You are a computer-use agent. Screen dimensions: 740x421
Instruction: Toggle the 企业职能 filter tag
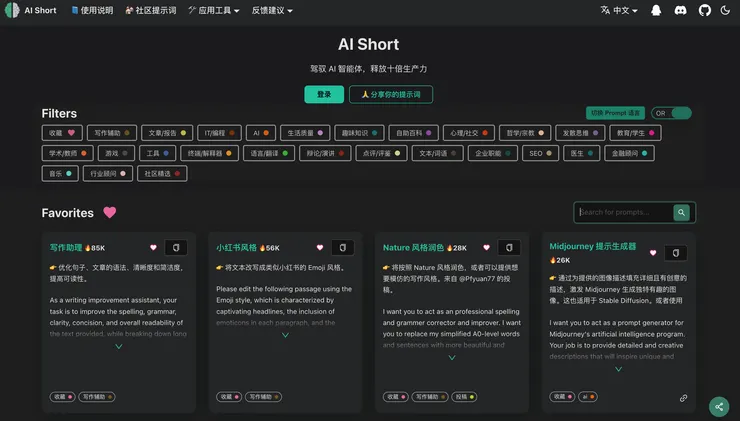click(x=493, y=153)
